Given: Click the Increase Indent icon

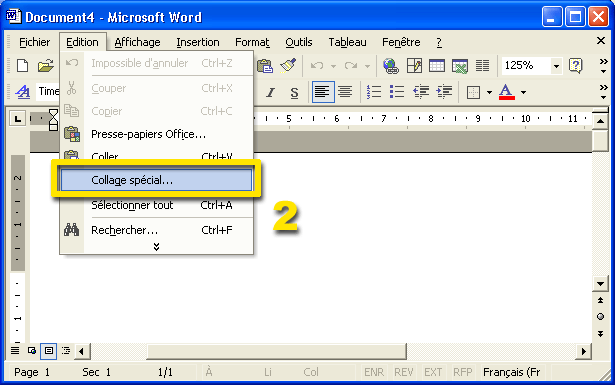Looking at the screenshot, I should coord(444,92).
